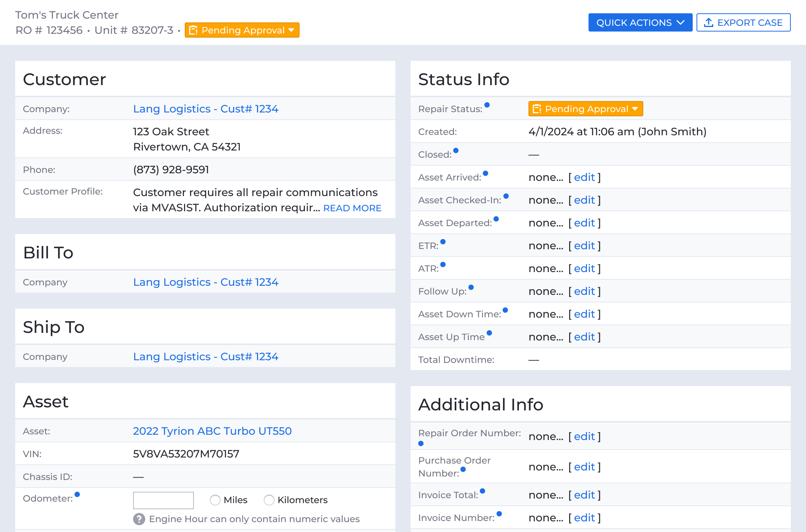
Task: Edit the ETR value
Action: (x=584, y=245)
